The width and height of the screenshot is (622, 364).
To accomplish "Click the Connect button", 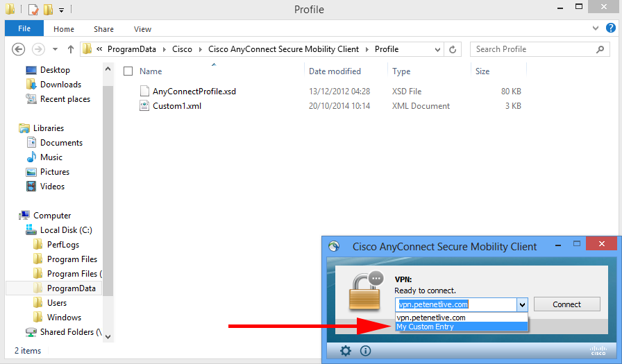I will tap(567, 304).
